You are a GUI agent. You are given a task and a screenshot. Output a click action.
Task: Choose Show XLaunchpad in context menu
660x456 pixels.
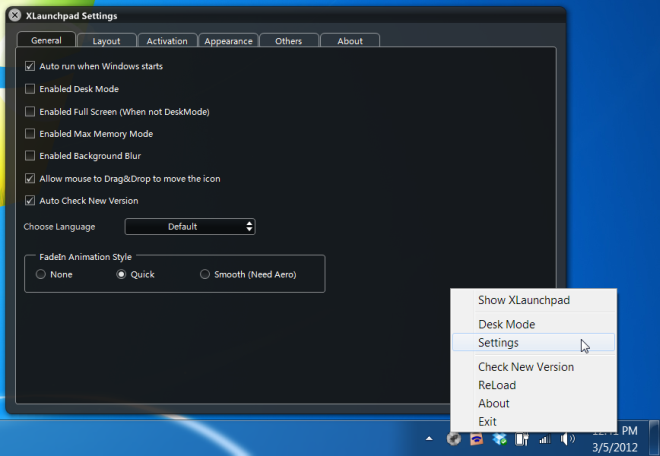pos(533,300)
